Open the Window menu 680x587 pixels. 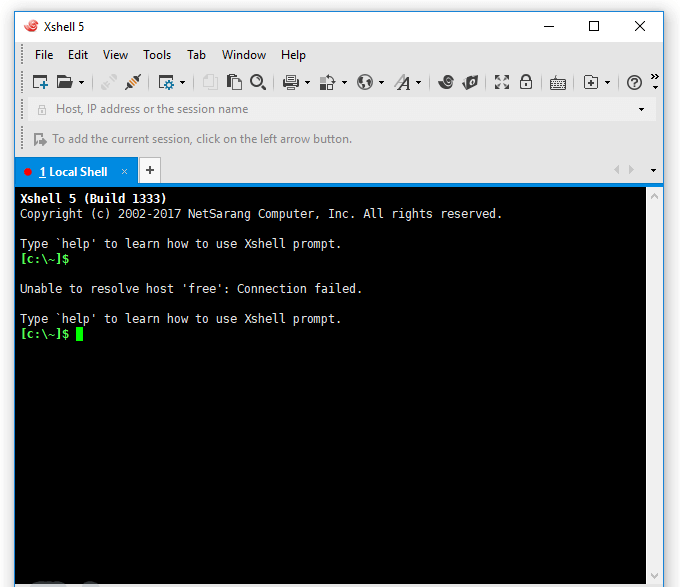pyautogui.click(x=244, y=55)
